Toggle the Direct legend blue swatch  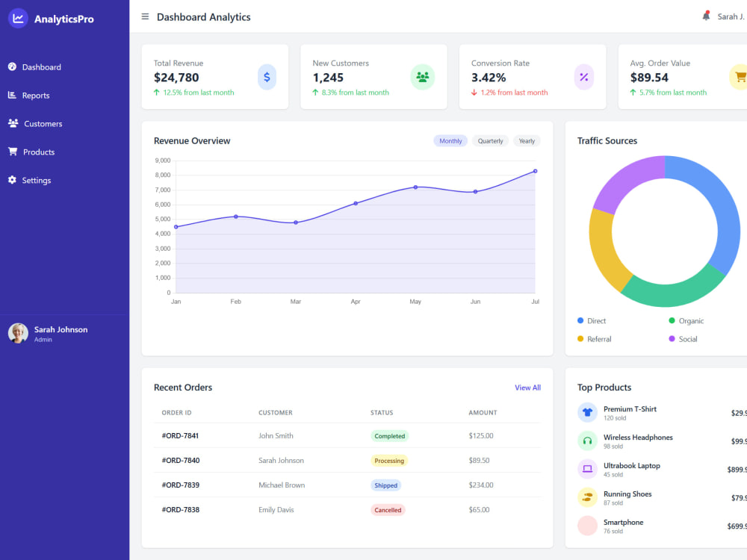click(x=580, y=320)
